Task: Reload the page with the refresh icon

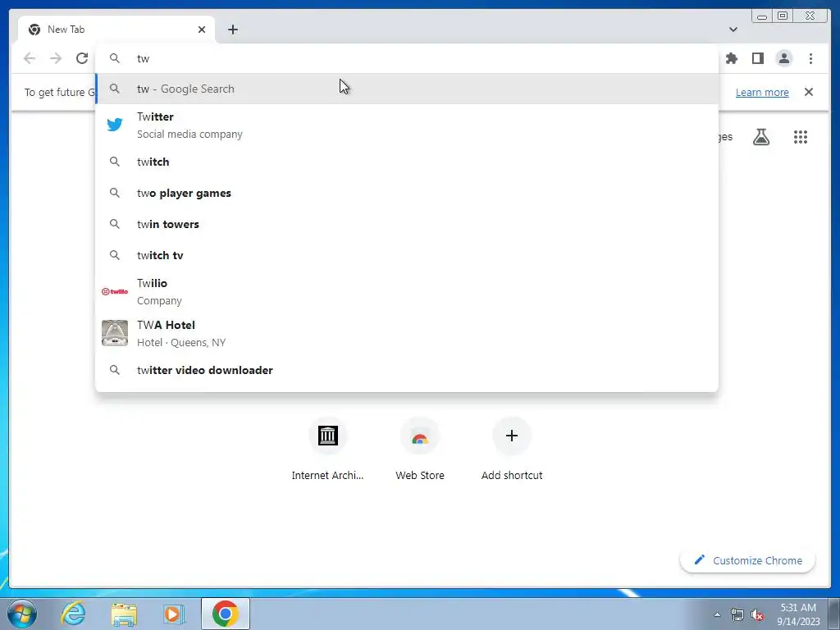Action: pos(82,58)
